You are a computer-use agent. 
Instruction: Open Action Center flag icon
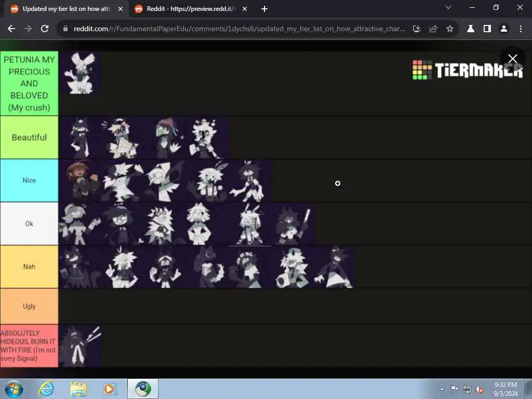point(454,389)
